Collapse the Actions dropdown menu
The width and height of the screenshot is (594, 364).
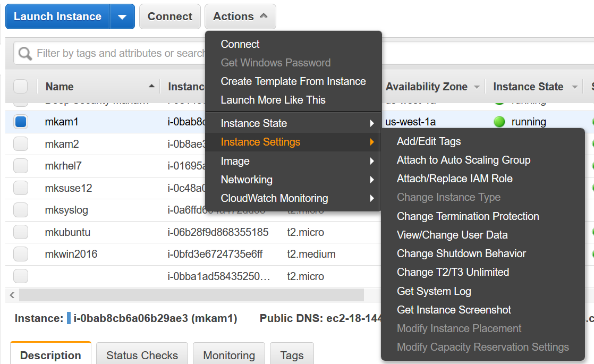tap(240, 17)
